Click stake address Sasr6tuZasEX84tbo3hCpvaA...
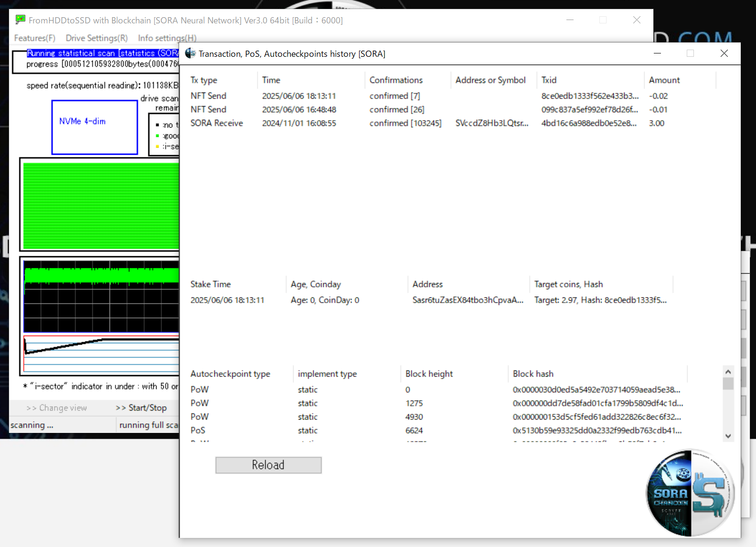This screenshot has height=547, width=756. coord(468,300)
